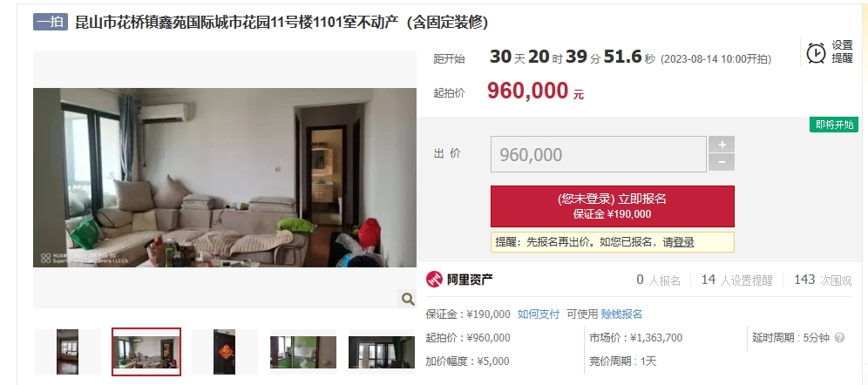Click the 960,000 bid price input field
868x385 pixels.
coord(599,154)
